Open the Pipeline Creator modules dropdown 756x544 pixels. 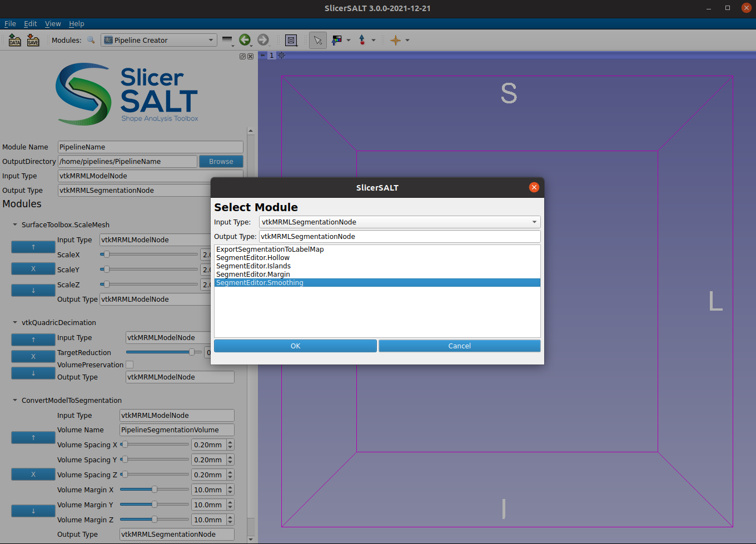tap(210, 39)
